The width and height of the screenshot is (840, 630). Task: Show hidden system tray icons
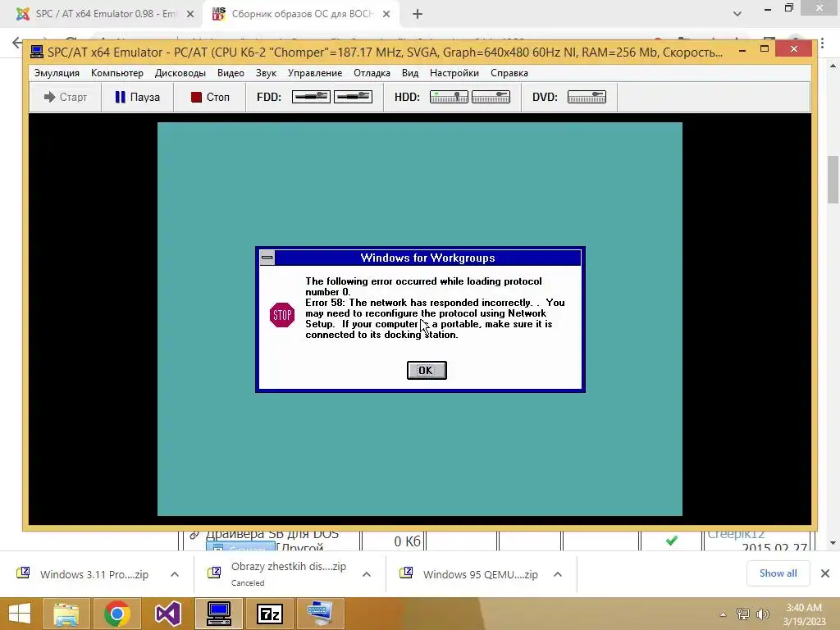click(724, 614)
